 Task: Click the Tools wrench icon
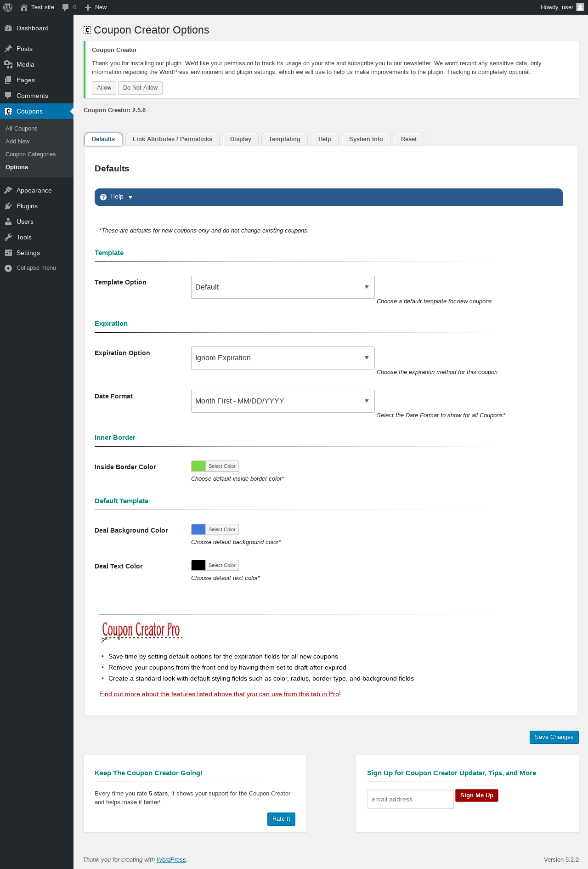(8, 237)
